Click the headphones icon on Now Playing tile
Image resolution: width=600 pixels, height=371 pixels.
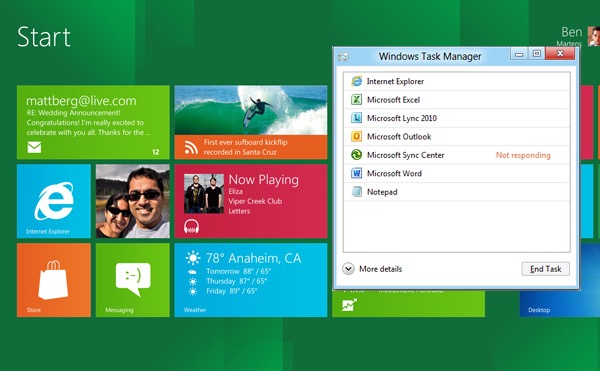click(191, 226)
